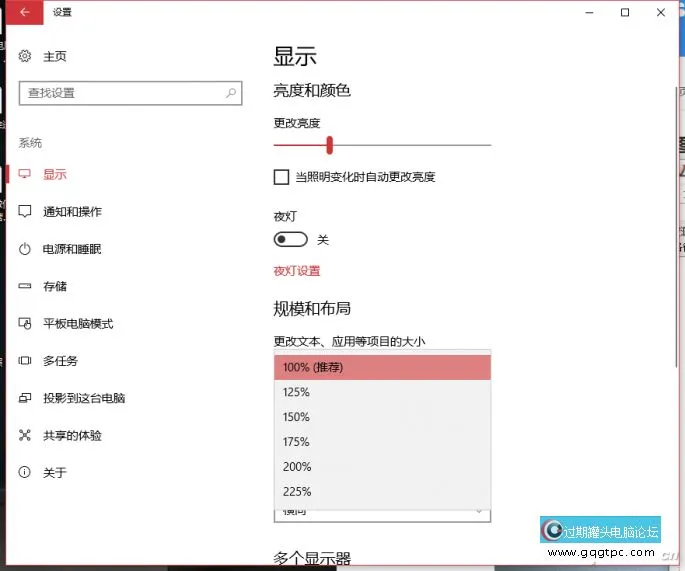
Task: Check 当照明变化时自动更改亮度 checkbox
Action: 281,177
